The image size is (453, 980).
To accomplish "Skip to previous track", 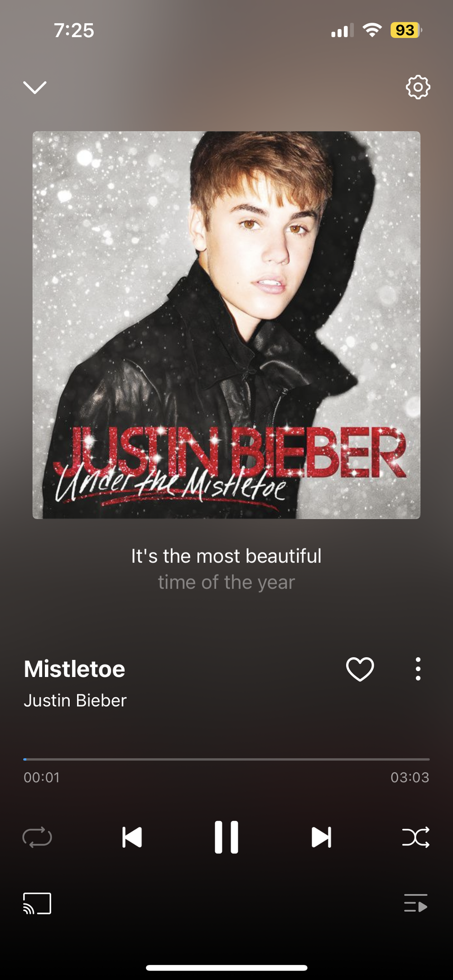I will (132, 837).
